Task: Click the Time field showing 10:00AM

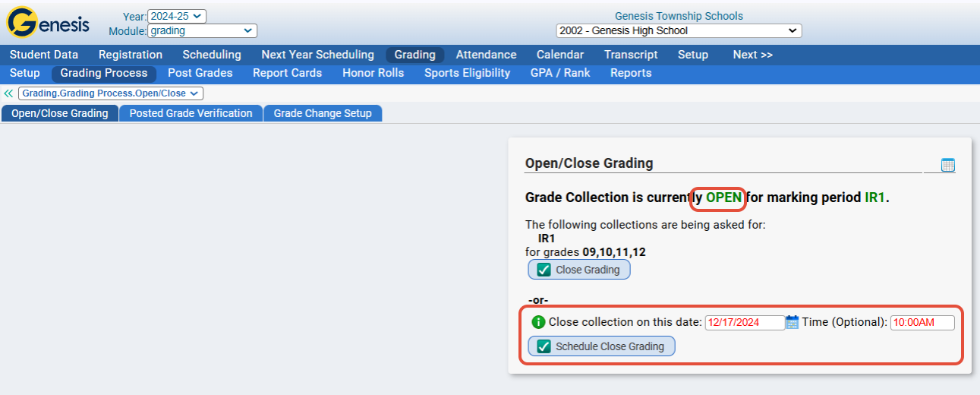Action: coord(922,322)
